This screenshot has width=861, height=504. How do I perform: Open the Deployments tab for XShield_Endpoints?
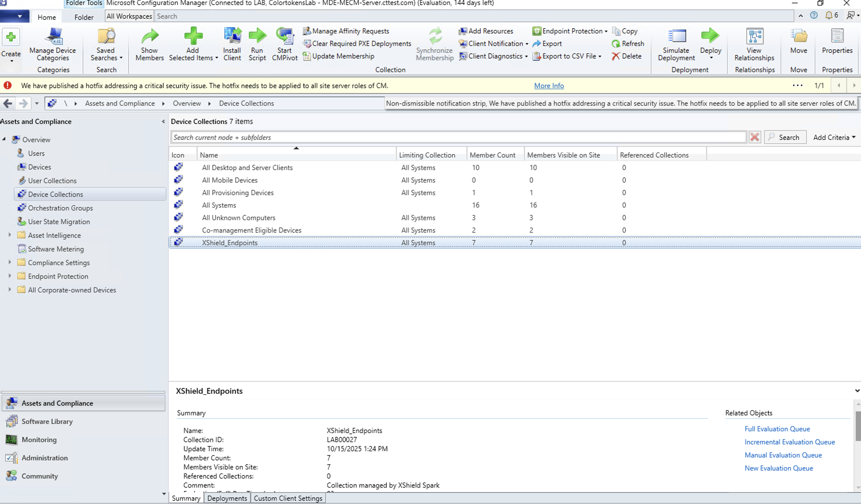coord(227,498)
